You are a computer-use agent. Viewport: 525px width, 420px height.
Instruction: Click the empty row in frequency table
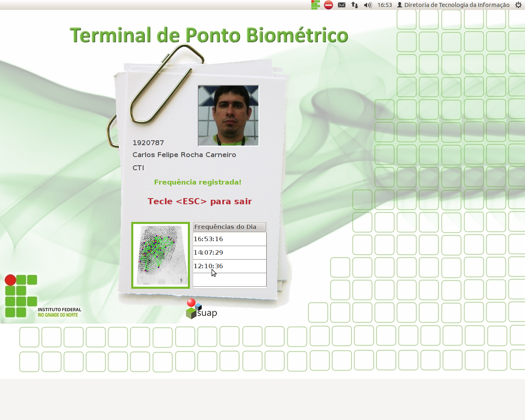coord(229,280)
